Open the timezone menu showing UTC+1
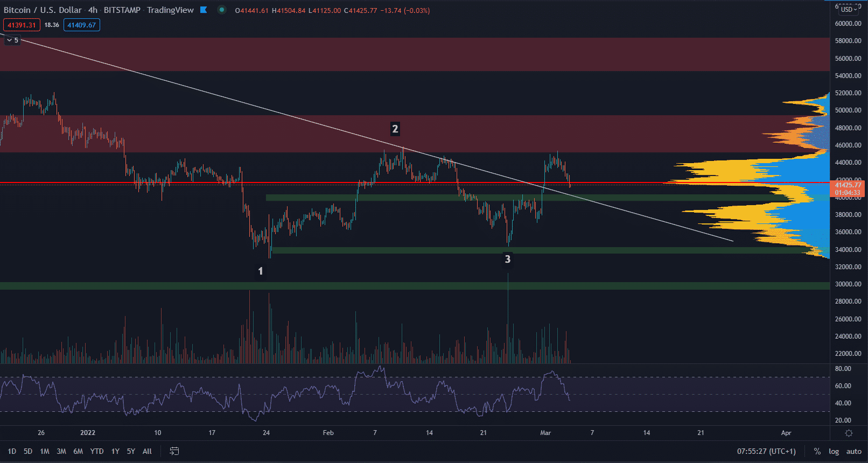The image size is (868, 463). pos(766,451)
